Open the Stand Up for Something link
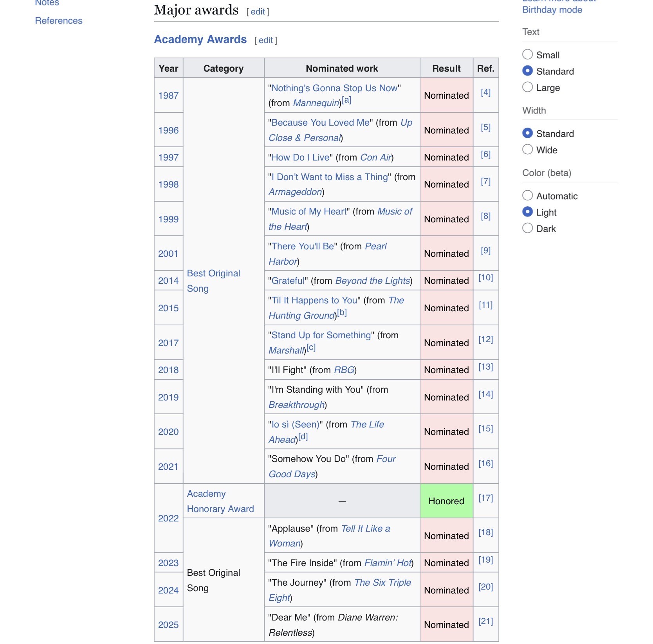This screenshot has width=653, height=644. click(x=321, y=335)
